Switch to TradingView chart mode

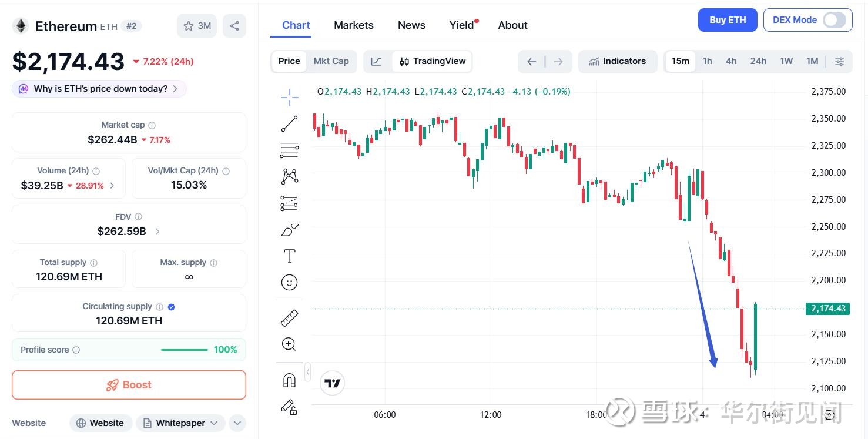(432, 61)
